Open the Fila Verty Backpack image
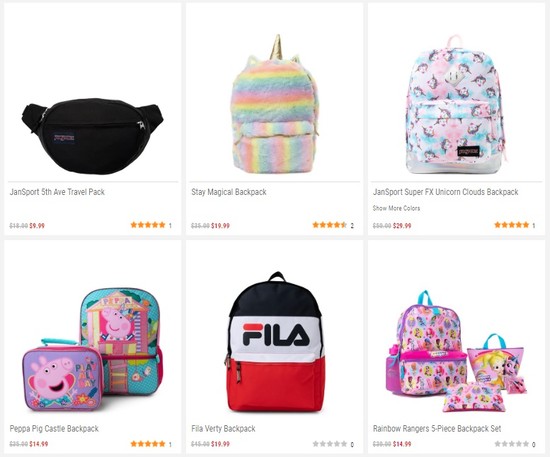The image size is (550, 457). point(275,342)
